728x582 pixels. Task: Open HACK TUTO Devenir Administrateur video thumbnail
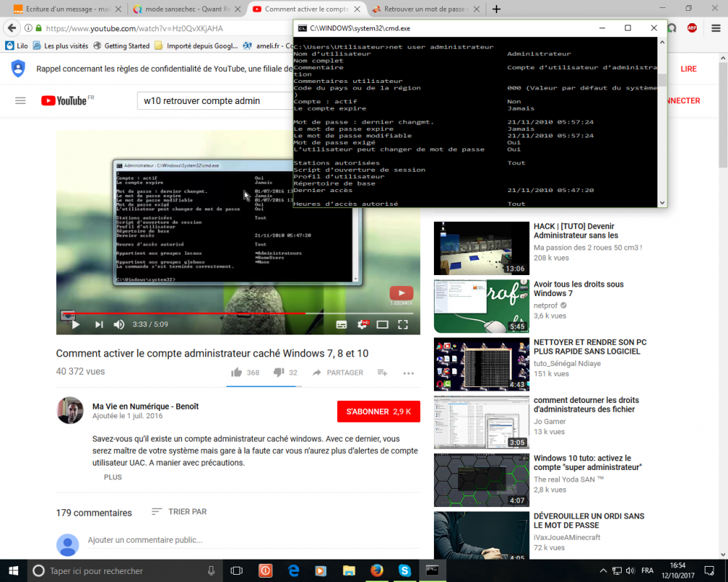pos(481,248)
